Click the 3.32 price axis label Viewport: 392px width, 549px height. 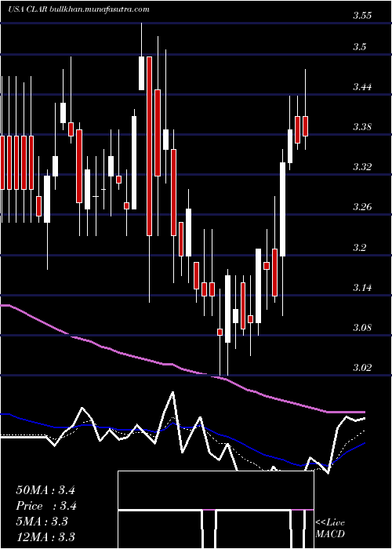362,167
